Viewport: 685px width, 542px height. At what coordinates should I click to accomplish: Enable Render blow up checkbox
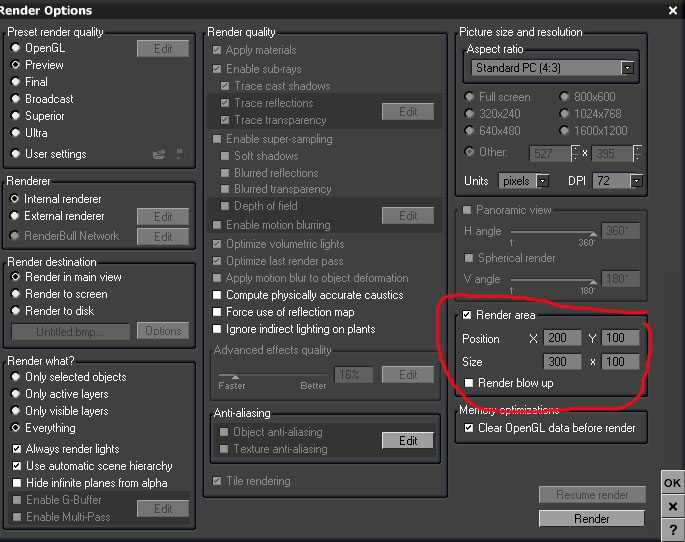468,383
